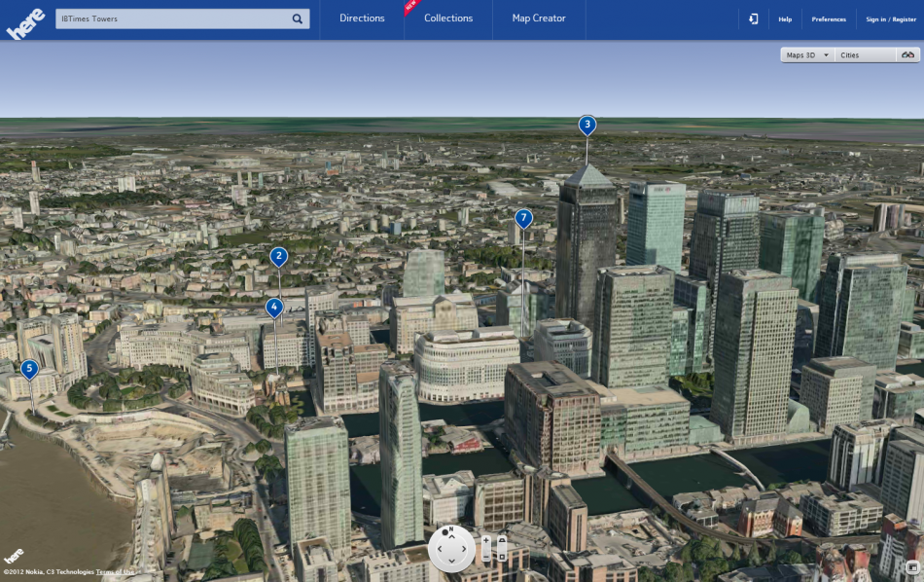Pan the map up with the compass arrow
This screenshot has width=924, height=582.
pyautogui.click(x=452, y=536)
